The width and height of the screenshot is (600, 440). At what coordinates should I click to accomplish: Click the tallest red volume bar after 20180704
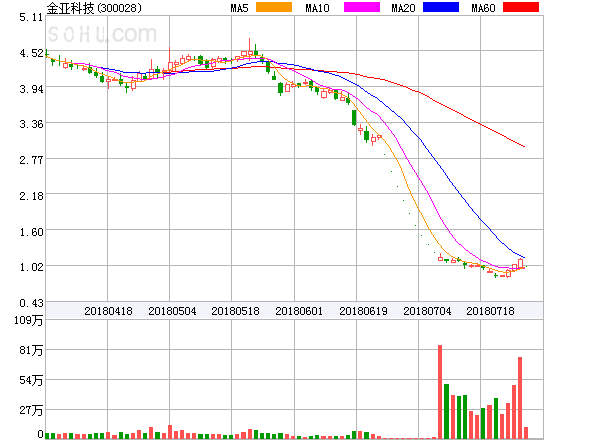[x=440, y=392]
